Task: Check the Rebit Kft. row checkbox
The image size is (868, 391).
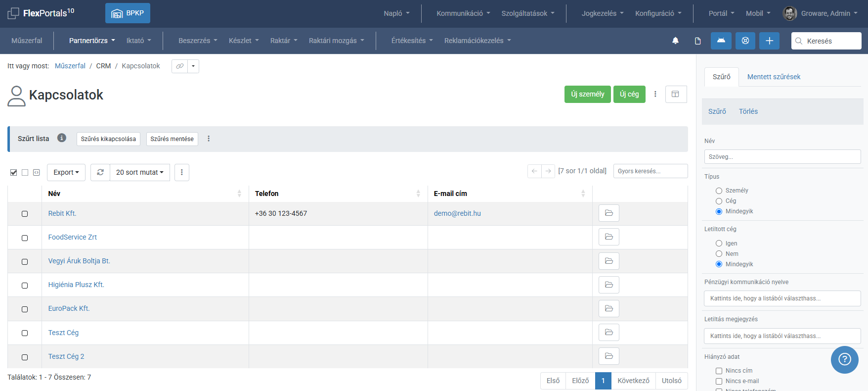Action: coord(25,214)
